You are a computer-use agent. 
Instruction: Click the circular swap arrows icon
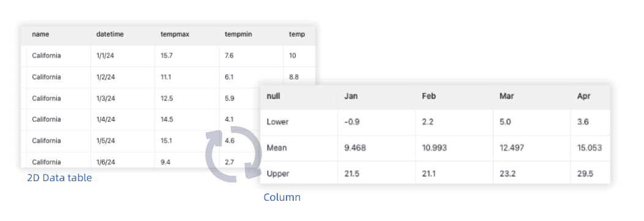[x=234, y=153]
